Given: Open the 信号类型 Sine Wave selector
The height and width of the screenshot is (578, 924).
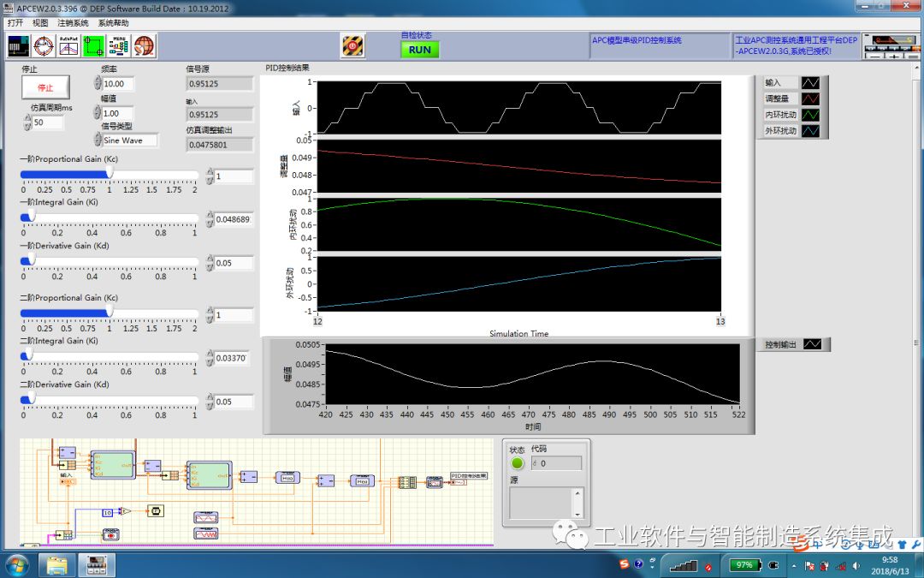Looking at the screenshot, I should click(x=129, y=140).
